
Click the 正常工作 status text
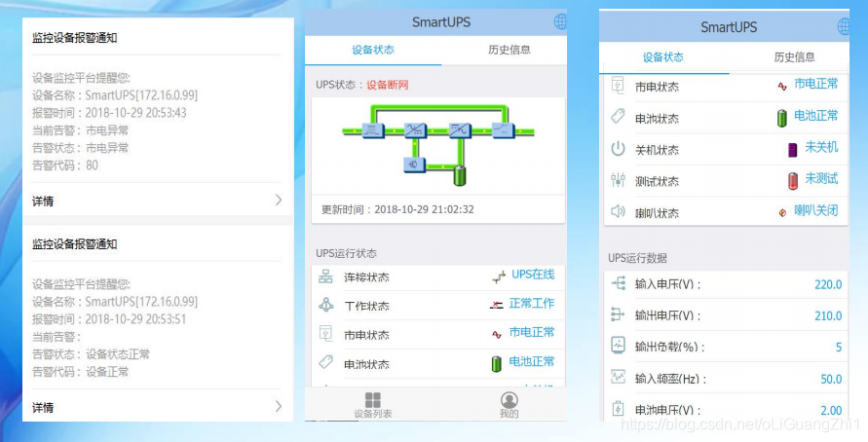(532, 303)
